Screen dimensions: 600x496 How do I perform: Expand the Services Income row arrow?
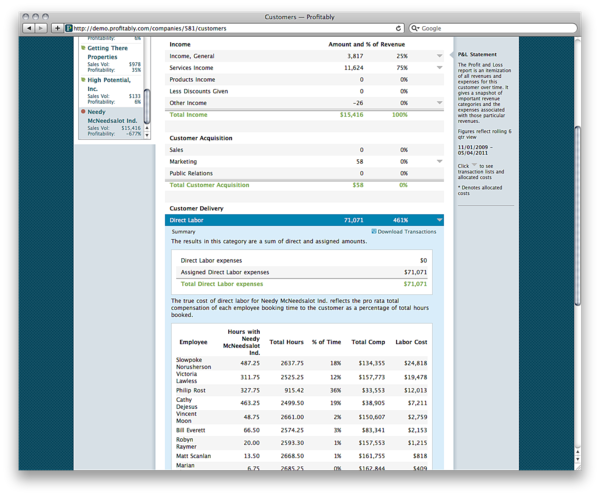coord(439,68)
